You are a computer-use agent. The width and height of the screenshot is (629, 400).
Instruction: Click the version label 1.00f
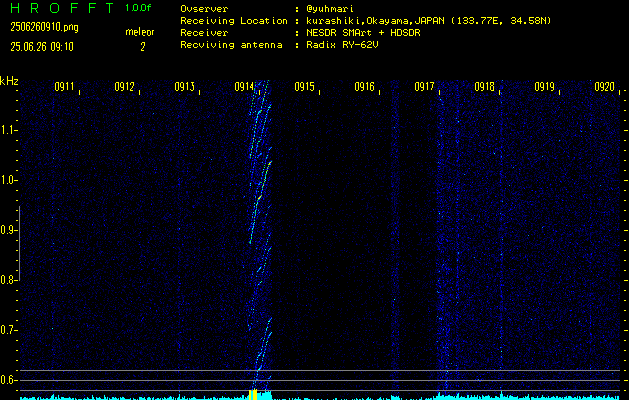coord(138,8)
